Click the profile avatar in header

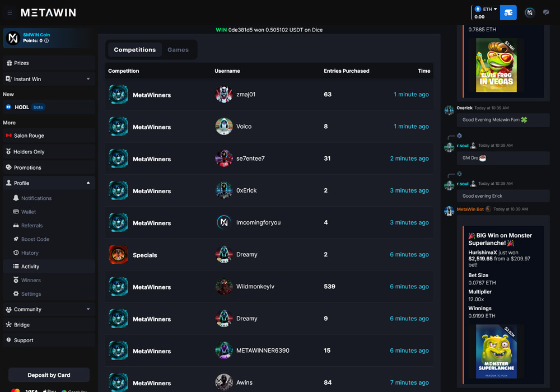[x=529, y=12]
